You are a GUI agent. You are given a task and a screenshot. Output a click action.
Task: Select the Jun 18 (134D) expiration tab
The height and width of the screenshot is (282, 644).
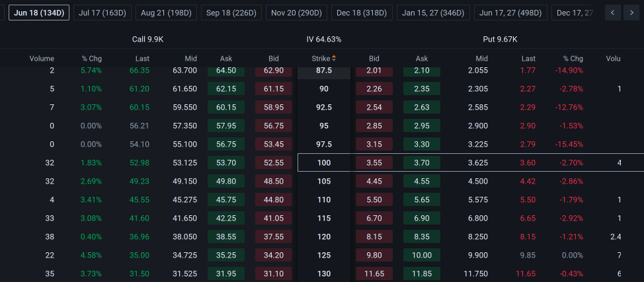tap(39, 13)
